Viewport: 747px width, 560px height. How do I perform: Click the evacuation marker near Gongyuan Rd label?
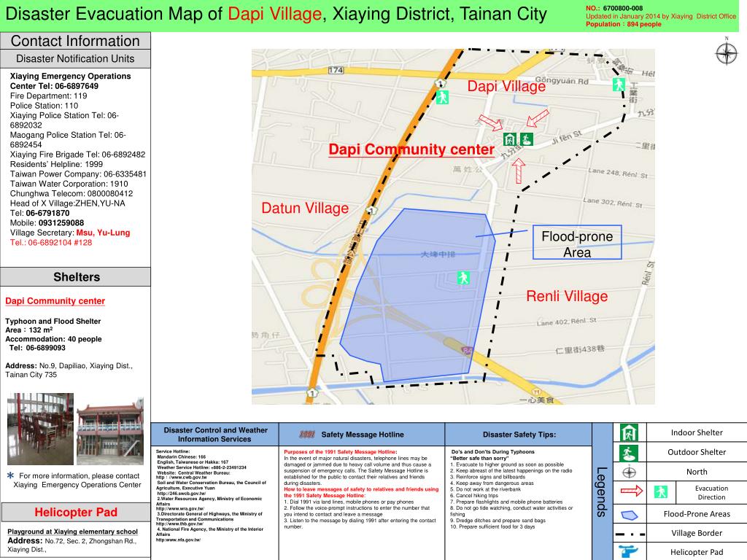[619, 85]
